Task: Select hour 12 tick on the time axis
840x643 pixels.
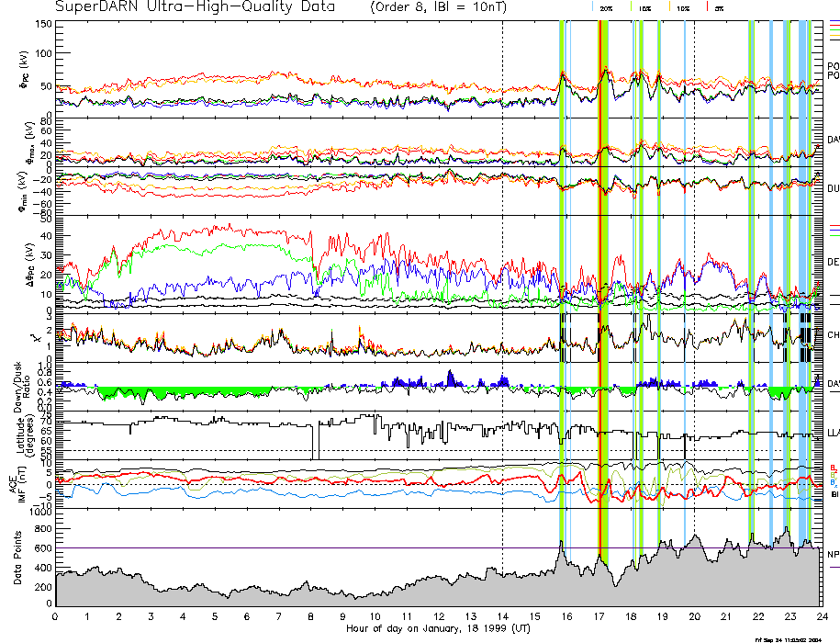Action: 438,616
